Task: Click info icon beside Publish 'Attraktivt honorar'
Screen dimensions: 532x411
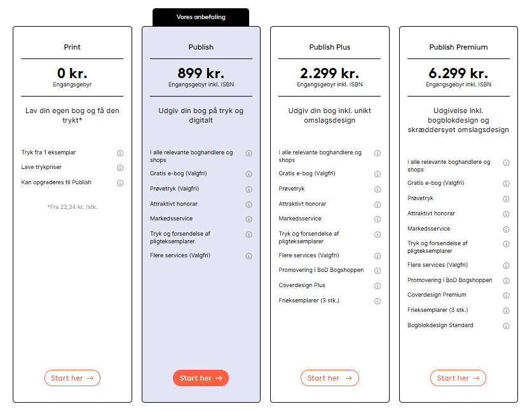Action: (249, 204)
